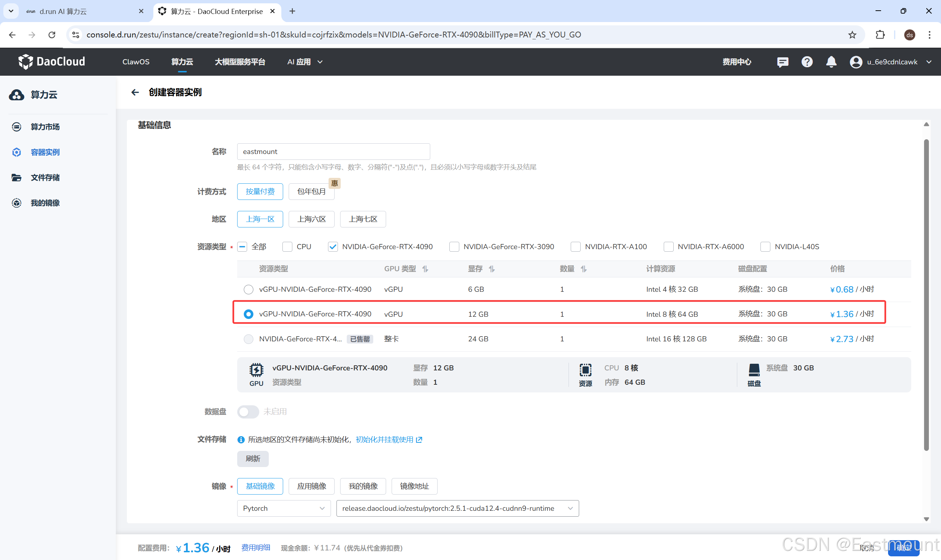Image resolution: width=941 pixels, height=560 pixels.
Task: Click the 文件存储 folder icon
Action: (17, 177)
